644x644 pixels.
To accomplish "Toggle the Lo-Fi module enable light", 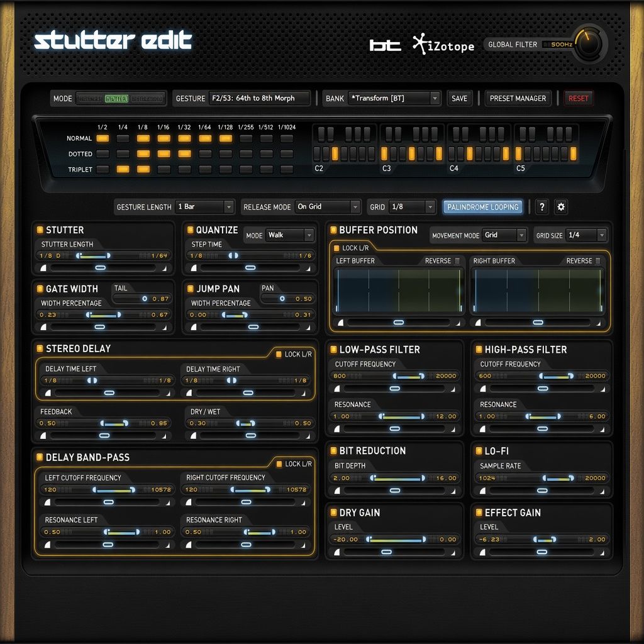I will tap(479, 451).
